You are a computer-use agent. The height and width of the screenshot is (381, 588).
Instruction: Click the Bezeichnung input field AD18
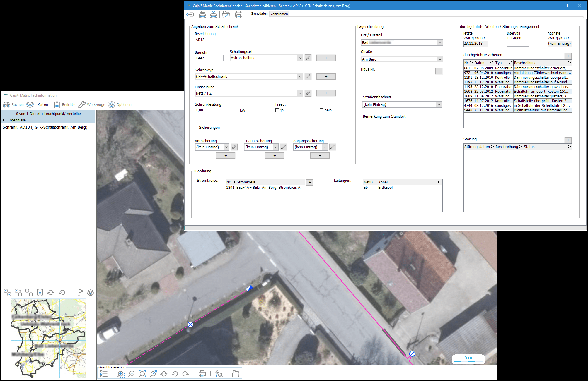point(264,40)
